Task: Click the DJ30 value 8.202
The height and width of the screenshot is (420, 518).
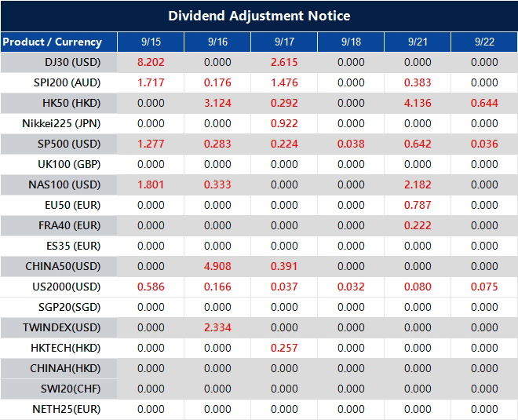Action: (151, 62)
